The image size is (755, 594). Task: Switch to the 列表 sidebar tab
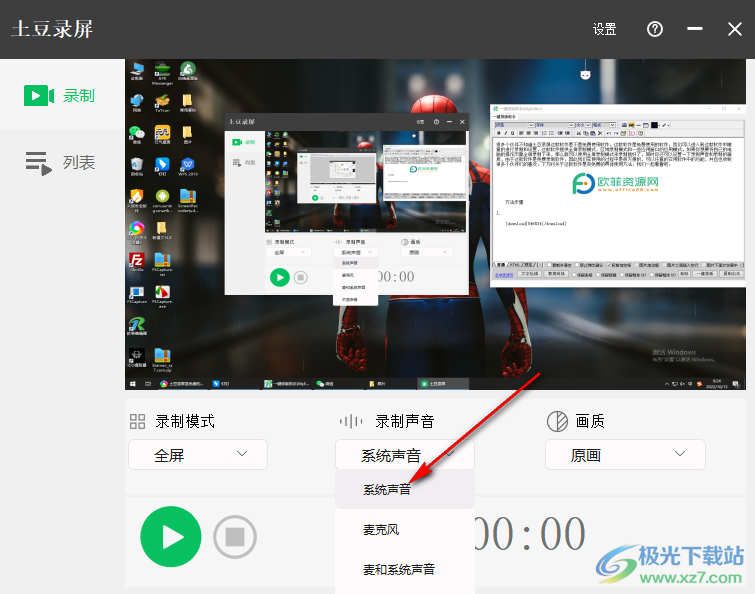(x=62, y=163)
